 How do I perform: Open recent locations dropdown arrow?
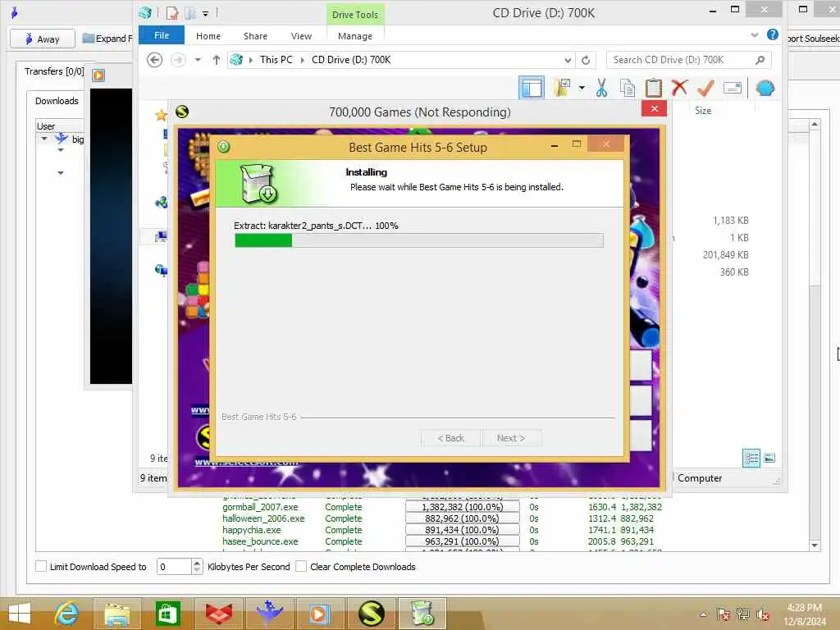click(198, 60)
